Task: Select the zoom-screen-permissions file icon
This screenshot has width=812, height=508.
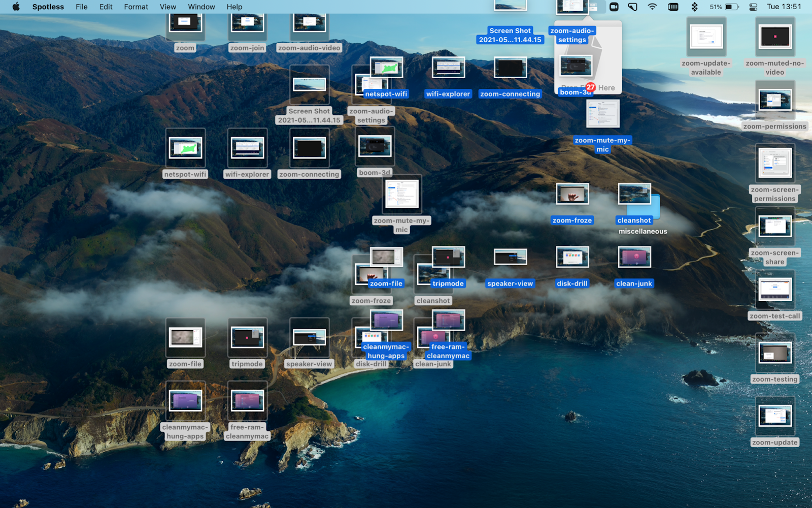Action: 775,164
